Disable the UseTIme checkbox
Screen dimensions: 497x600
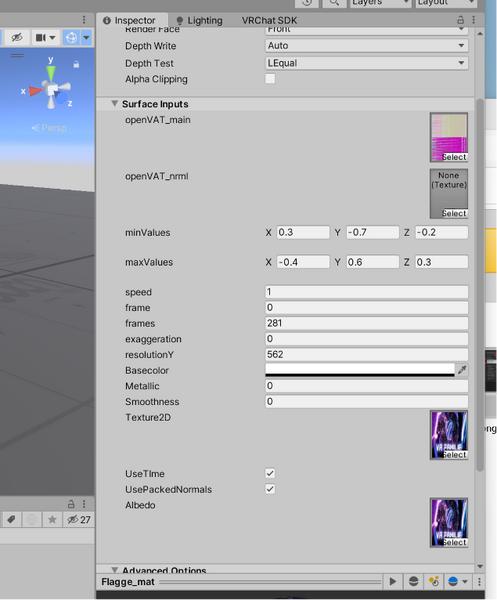(x=270, y=473)
